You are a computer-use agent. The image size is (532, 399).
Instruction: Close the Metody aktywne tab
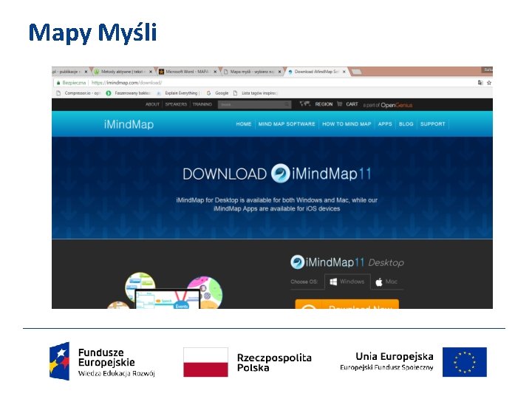[151, 72]
